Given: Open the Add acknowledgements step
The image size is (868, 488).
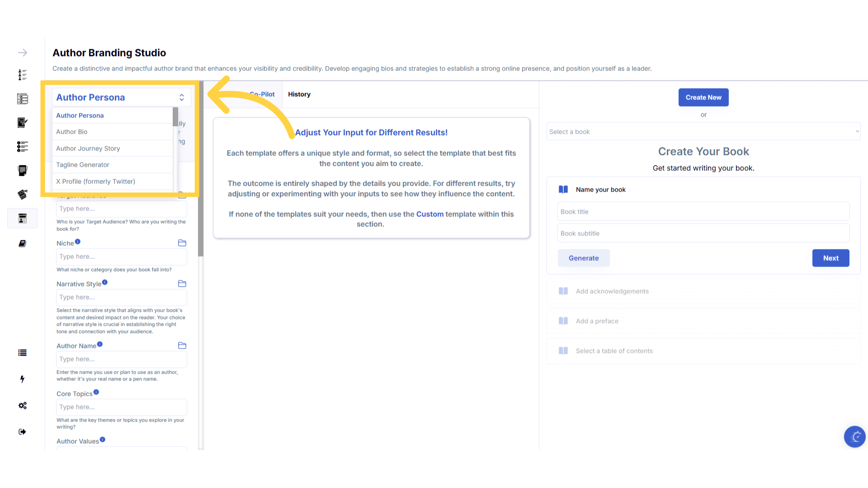Looking at the screenshot, I should [703, 291].
